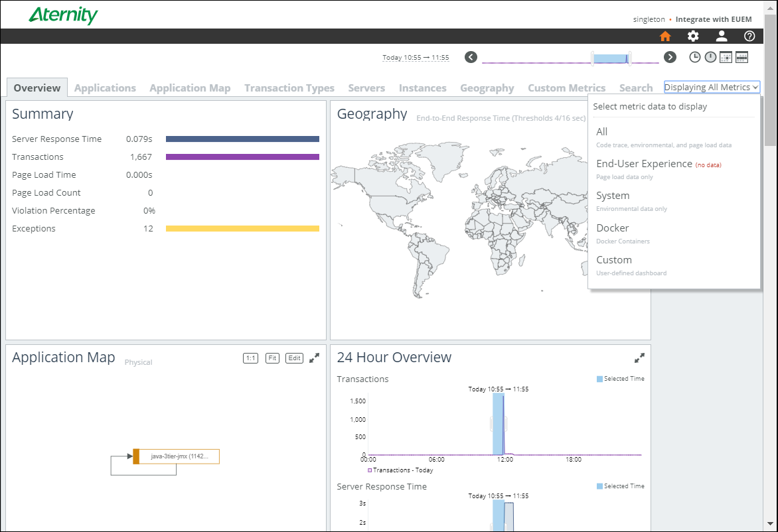Click the calendar week view icon

coord(741,57)
